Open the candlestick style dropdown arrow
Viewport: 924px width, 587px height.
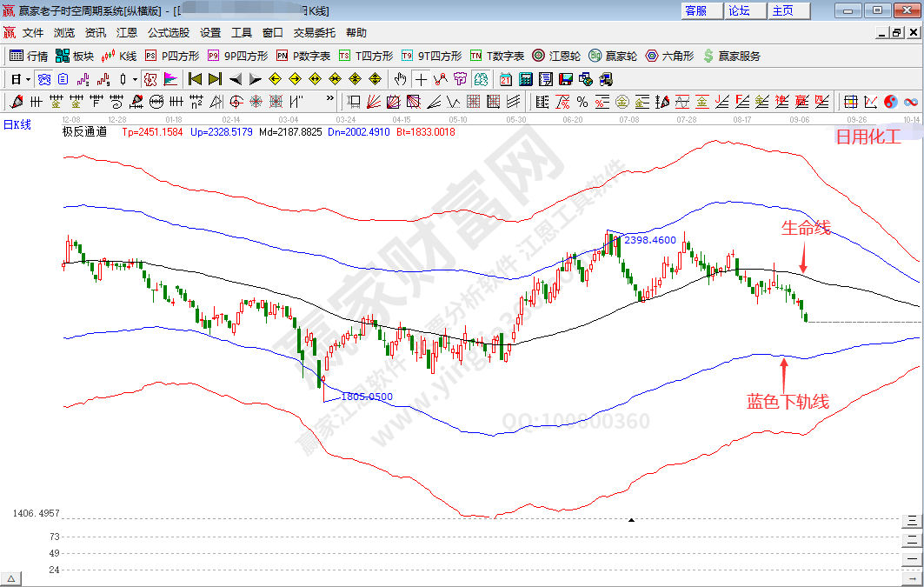(135, 79)
